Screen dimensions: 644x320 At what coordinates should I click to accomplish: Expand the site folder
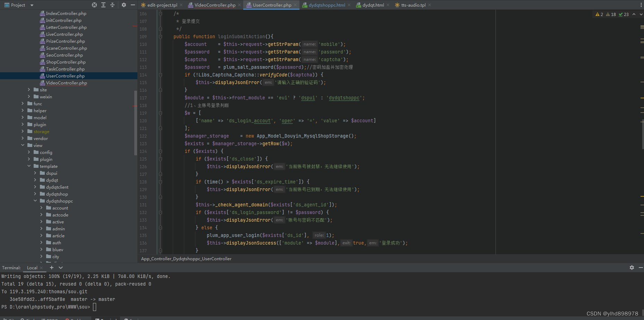[29, 90]
